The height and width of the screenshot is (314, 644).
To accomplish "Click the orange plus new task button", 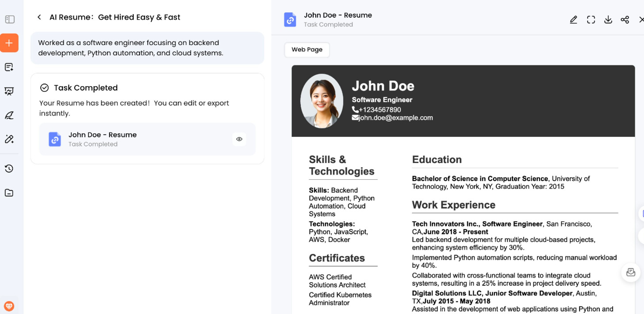I will coord(9,43).
